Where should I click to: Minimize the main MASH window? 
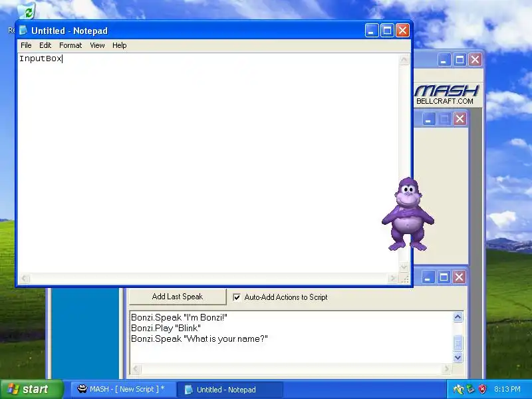pos(444,60)
